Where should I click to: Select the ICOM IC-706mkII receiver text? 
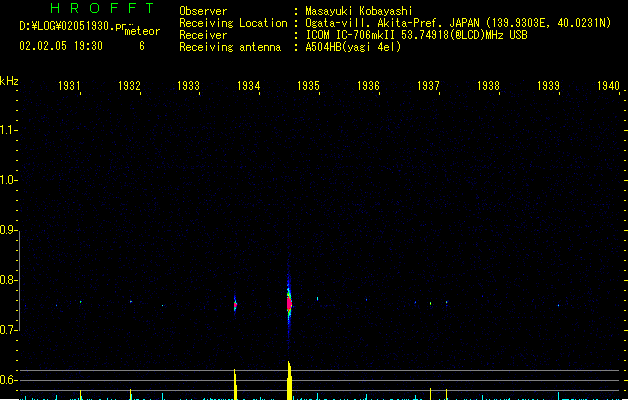click(416, 35)
